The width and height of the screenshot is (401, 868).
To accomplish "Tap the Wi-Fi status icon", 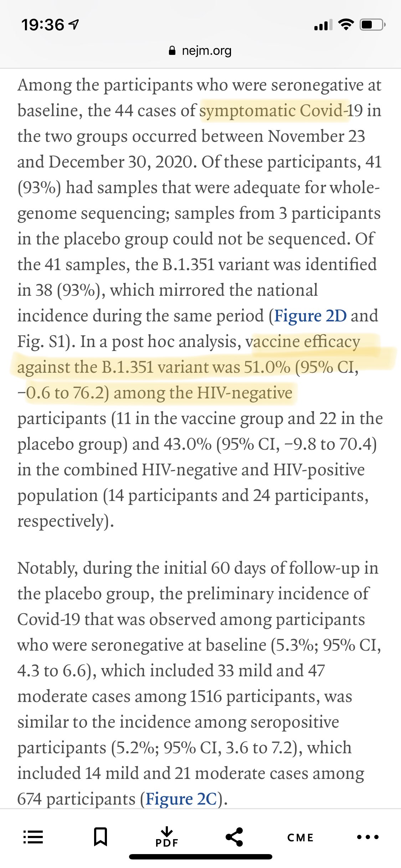I will pos(345,25).
